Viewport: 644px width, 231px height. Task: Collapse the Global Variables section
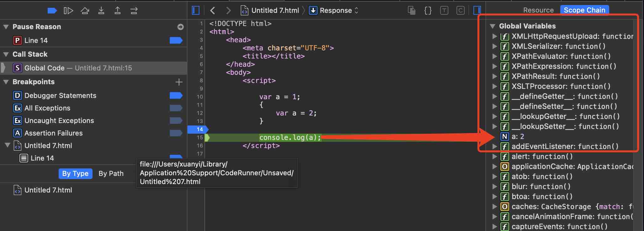coord(493,26)
